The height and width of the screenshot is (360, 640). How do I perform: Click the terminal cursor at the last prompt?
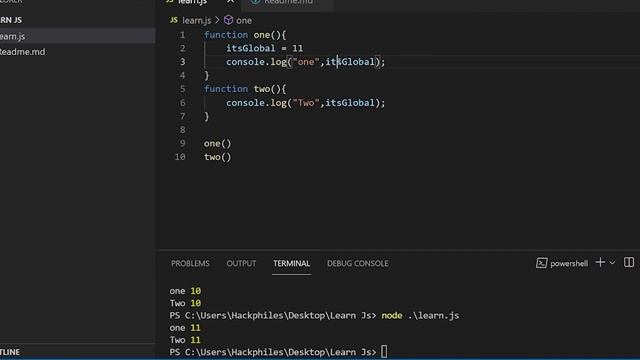point(384,351)
